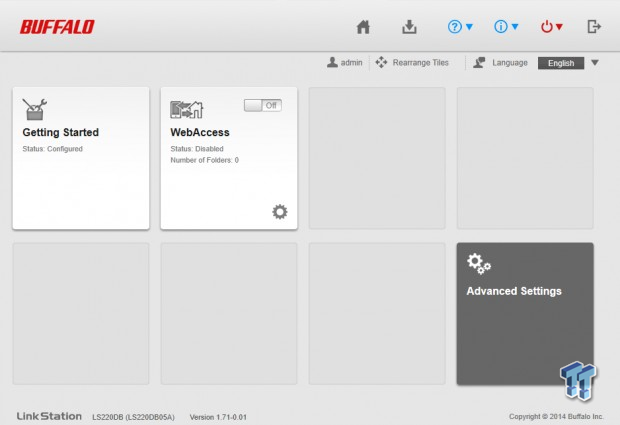Click the Language label
This screenshot has width=620, height=425.
click(510, 63)
